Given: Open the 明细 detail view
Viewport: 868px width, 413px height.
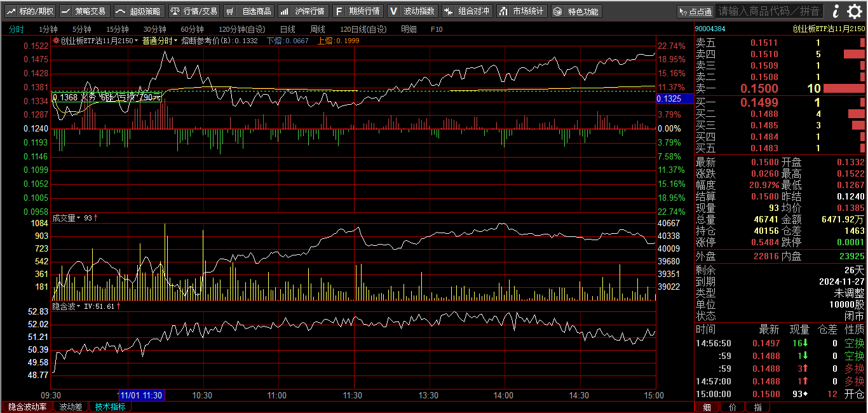Looking at the screenshot, I should point(409,29).
